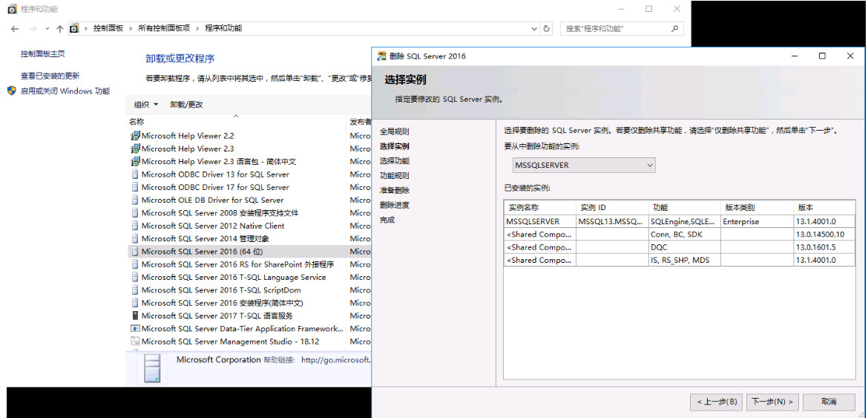Click the large server icon in details pane

152,369
